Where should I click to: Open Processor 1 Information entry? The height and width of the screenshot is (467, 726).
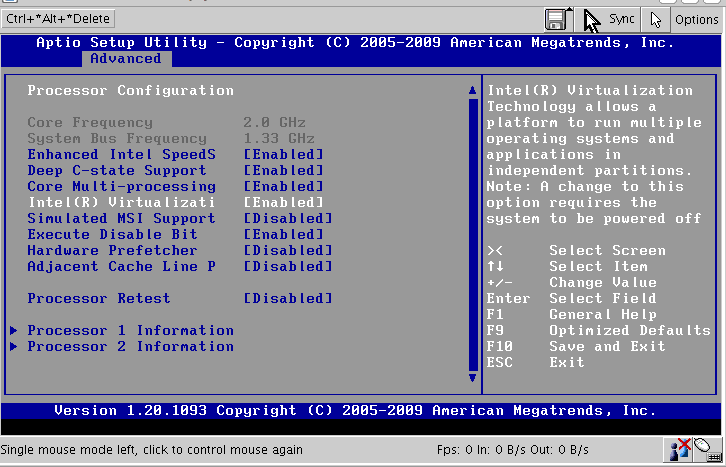pyautogui.click(x=131, y=330)
